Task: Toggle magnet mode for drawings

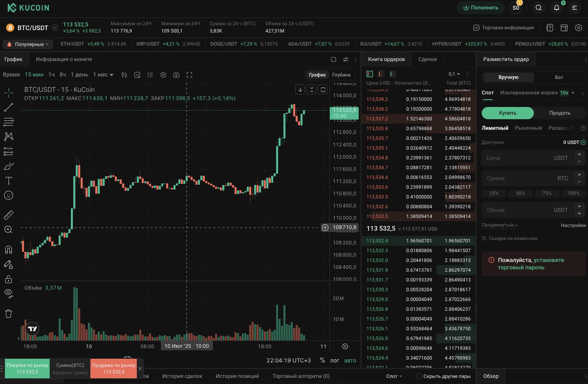Action: pyautogui.click(x=9, y=249)
